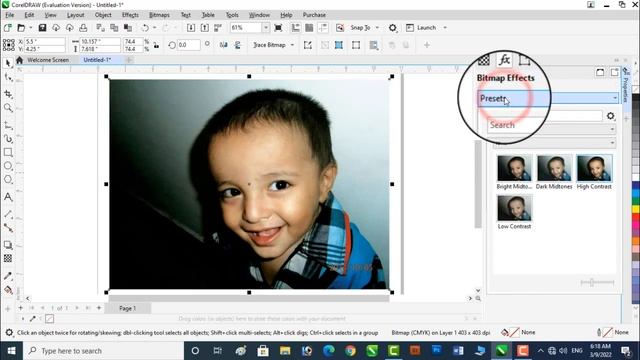Open the Launch dropdown
Screen dimensions: 640x360
tap(445, 28)
